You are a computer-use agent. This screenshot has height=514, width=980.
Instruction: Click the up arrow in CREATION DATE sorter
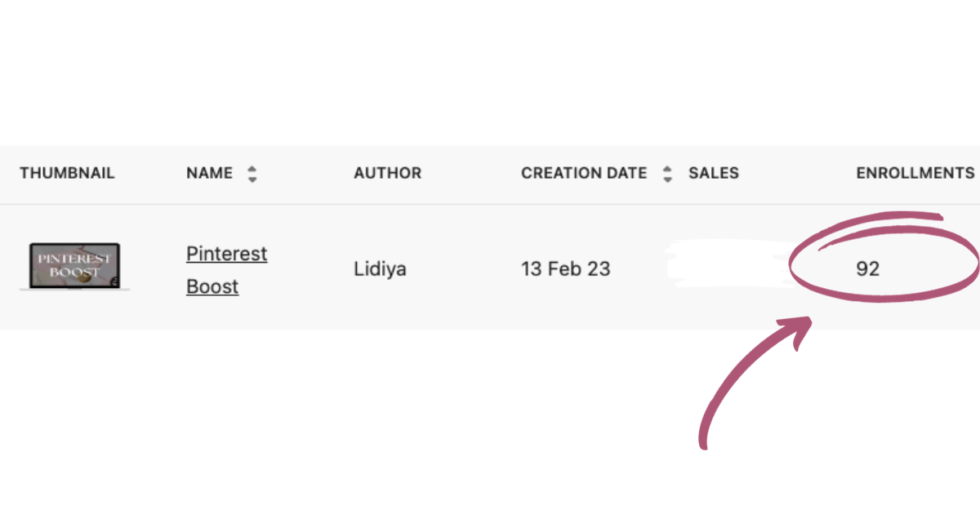(x=668, y=169)
